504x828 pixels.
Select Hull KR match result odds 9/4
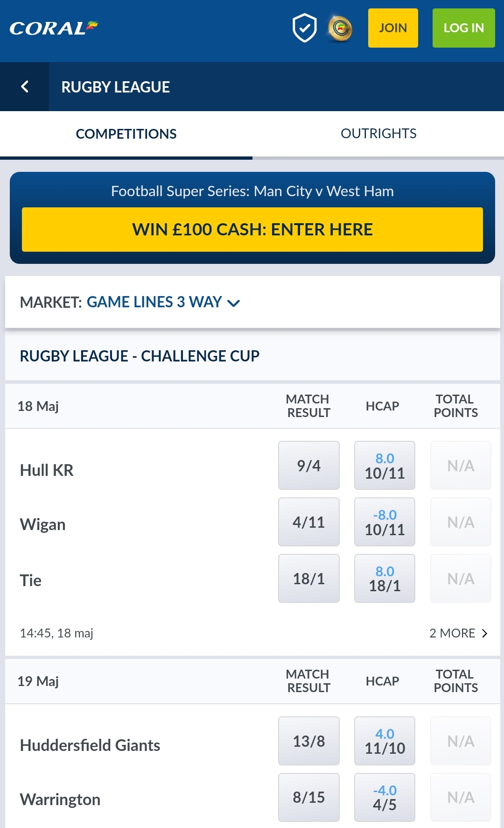click(308, 465)
